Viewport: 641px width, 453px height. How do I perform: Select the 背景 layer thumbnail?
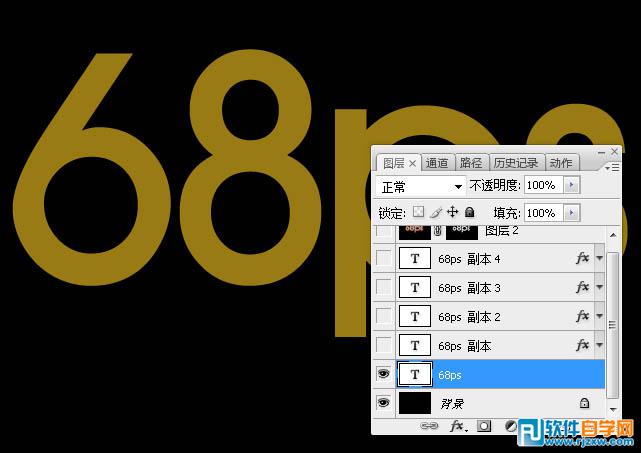click(415, 403)
